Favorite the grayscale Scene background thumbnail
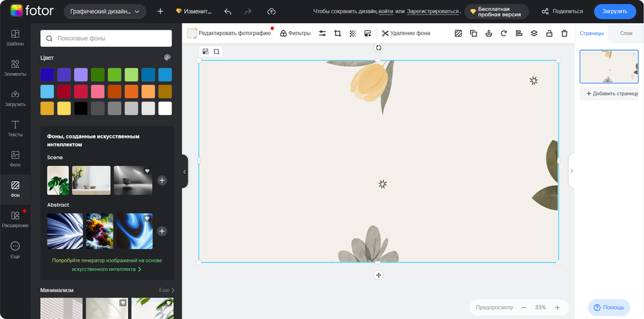The width and height of the screenshot is (644, 319). [x=147, y=171]
